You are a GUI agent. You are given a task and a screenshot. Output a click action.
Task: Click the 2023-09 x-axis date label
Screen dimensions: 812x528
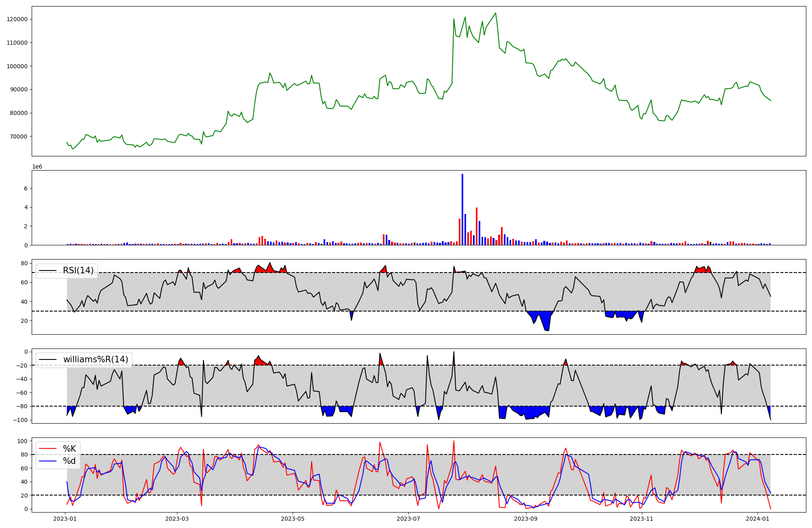coord(526,519)
